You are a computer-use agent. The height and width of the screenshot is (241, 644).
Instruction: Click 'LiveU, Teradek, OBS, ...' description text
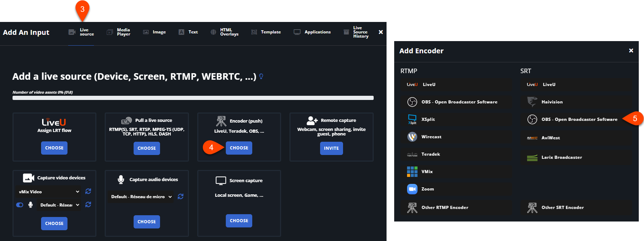pos(239,131)
